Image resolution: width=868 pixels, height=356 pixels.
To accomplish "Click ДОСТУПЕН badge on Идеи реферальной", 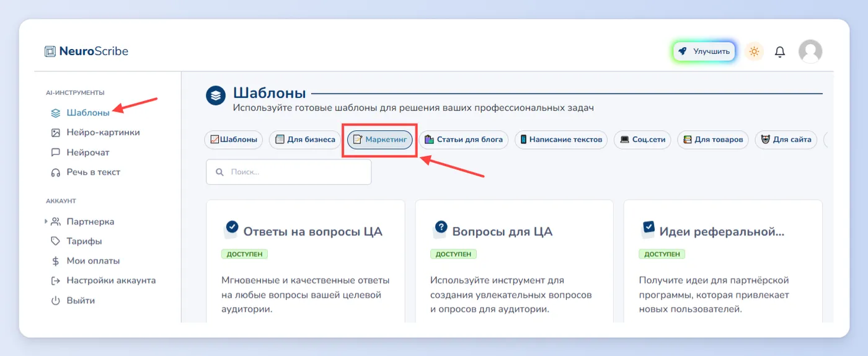I will click(x=662, y=254).
